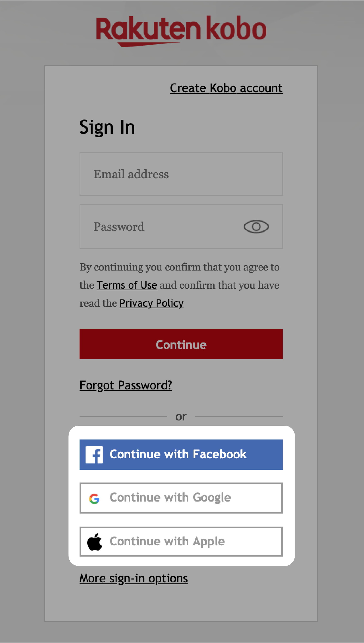This screenshot has width=364, height=643.
Task: Expand More sign-in options
Action: pos(133,578)
